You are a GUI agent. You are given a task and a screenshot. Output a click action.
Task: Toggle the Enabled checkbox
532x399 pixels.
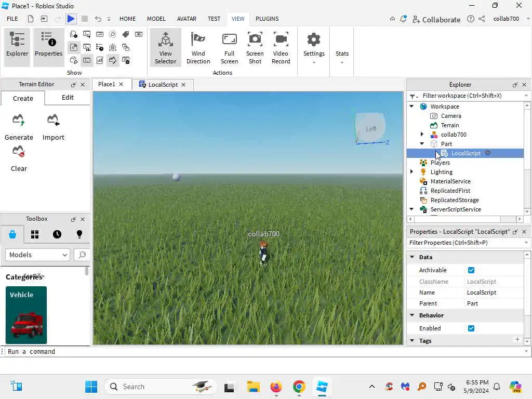pyautogui.click(x=471, y=328)
